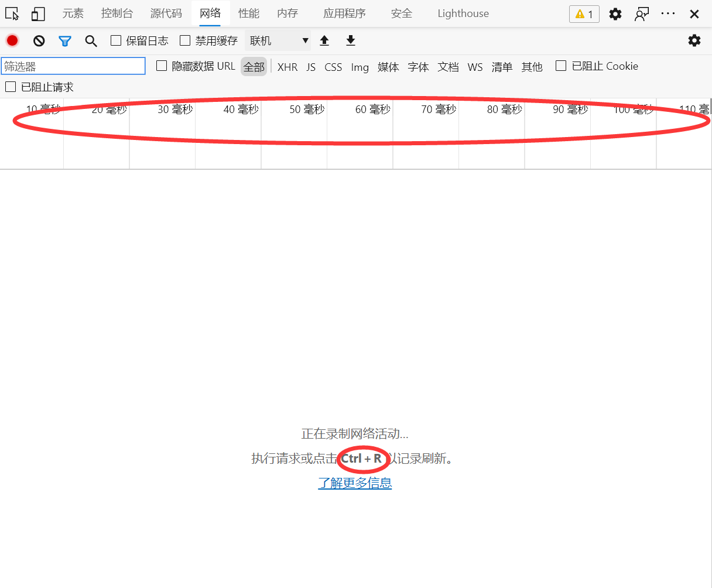This screenshot has height=588, width=712.
Task: Activate the inspect element picker icon
Action: [12, 13]
